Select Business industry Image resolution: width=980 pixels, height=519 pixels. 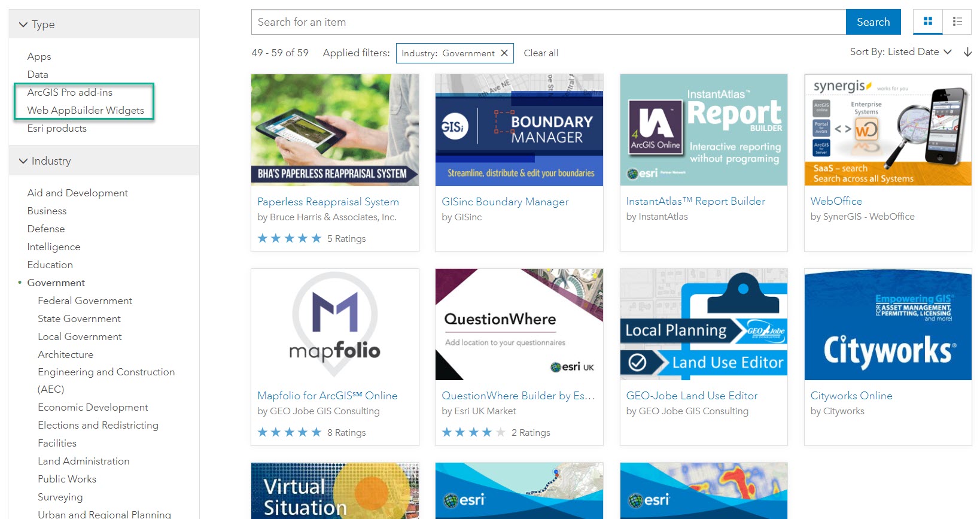click(47, 211)
